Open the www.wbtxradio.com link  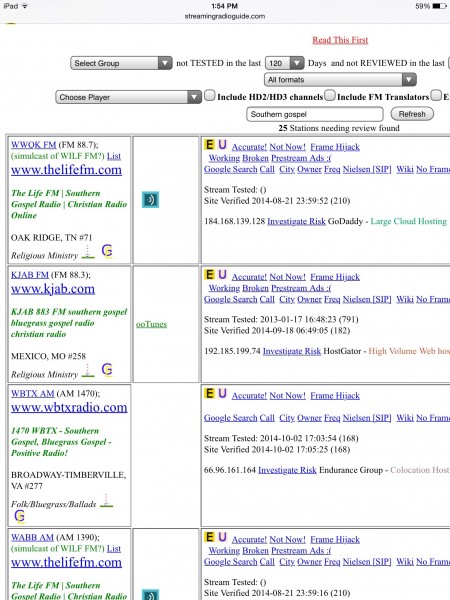(x=69, y=407)
